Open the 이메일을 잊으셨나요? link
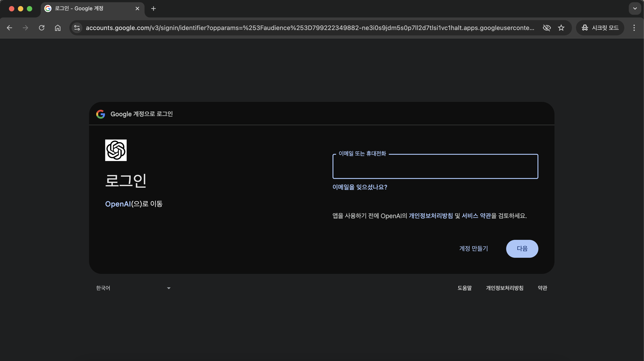The height and width of the screenshot is (361, 644). (x=360, y=187)
